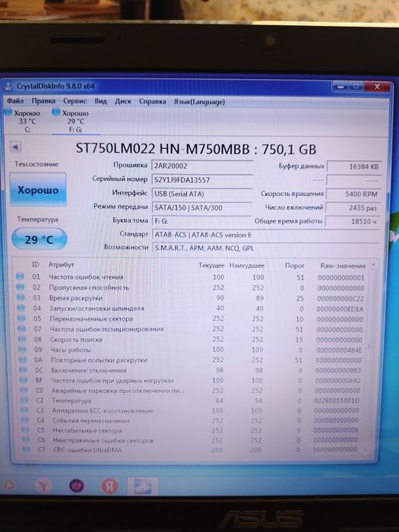Open the Справка menu
399x532 pixels.
pyautogui.click(x=152, y=102)
